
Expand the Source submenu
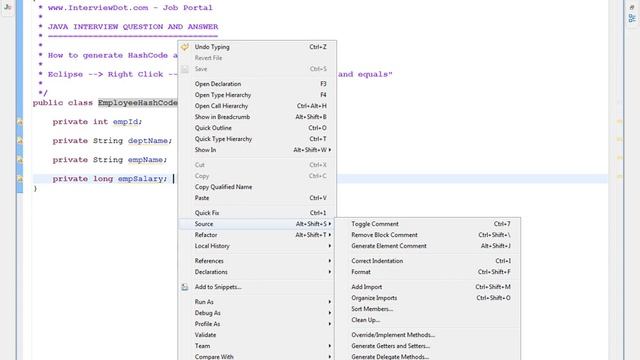pyautogui.click(x=257, y=224)
